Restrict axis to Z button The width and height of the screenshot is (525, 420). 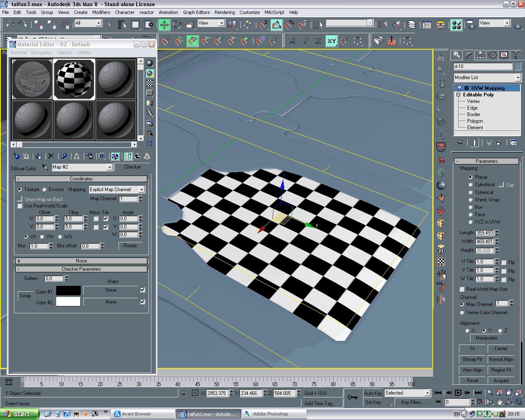(318, 41)
